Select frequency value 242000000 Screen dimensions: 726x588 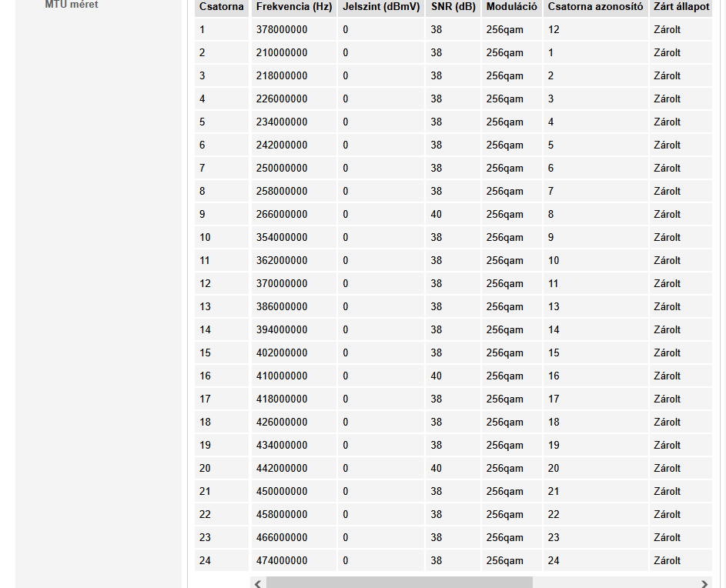[x=282, y=145]
